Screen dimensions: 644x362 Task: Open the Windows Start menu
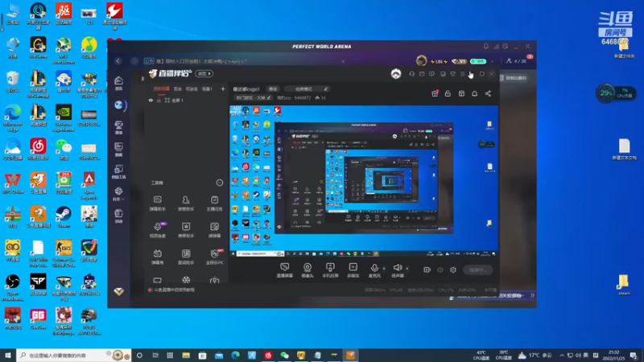coord(8,355)
